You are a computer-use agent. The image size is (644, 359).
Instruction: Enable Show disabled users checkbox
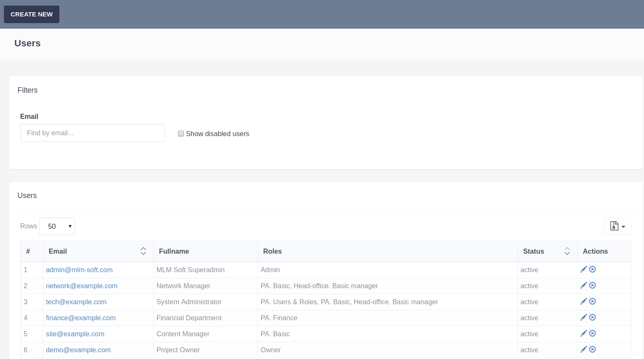[x=181, y=134]
